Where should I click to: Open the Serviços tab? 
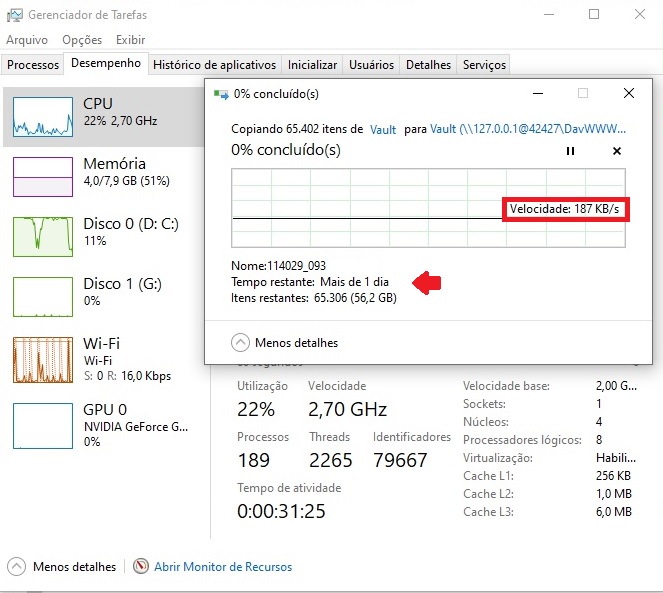coord(484,65)
